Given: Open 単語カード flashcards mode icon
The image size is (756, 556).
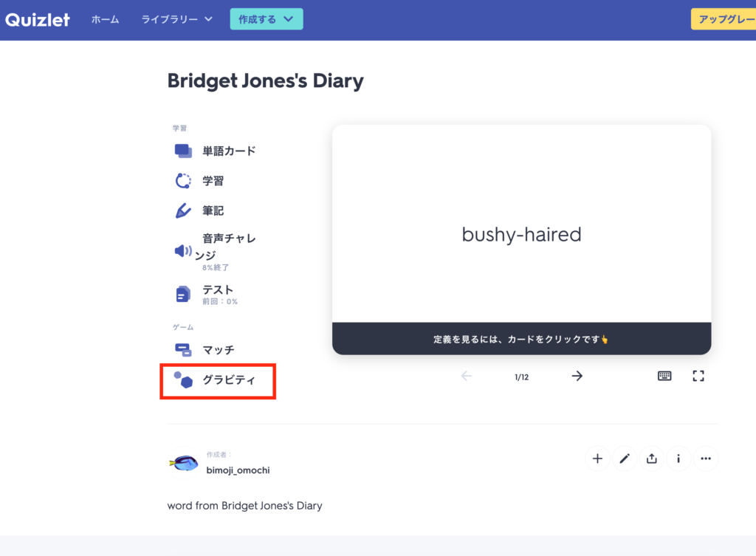Looking at the screenshot, I should pos(183,151).
